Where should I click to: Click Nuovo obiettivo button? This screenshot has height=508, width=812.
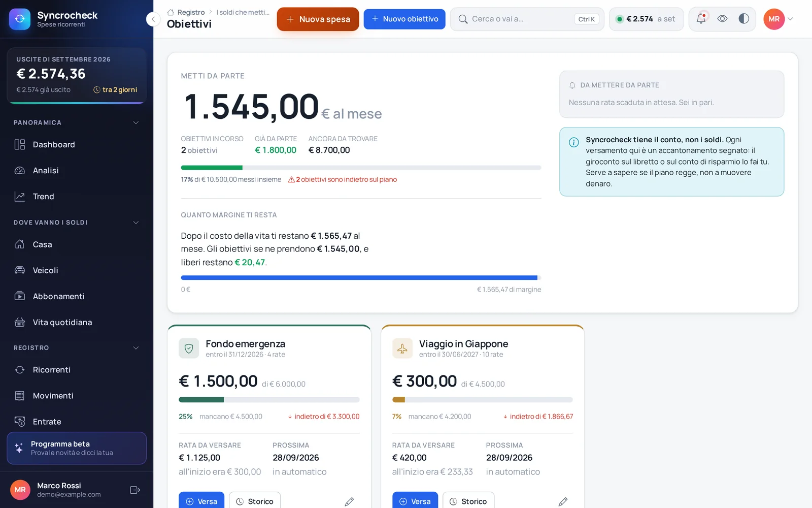(x=404, y=19)
